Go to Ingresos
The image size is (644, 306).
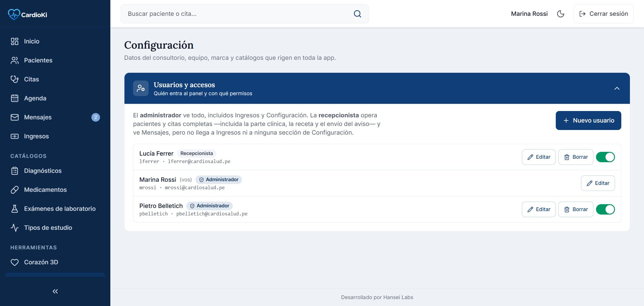[55, 136]
